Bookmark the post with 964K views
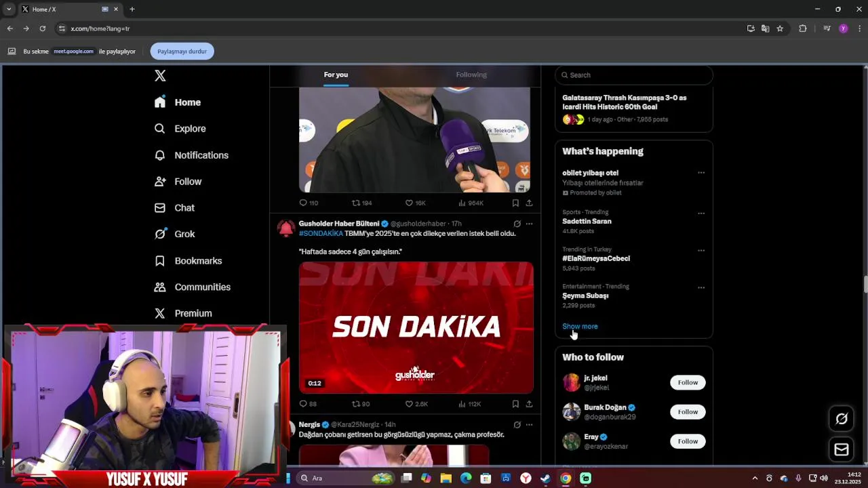The height and width of the screenshot is (488, 868). 515,203
